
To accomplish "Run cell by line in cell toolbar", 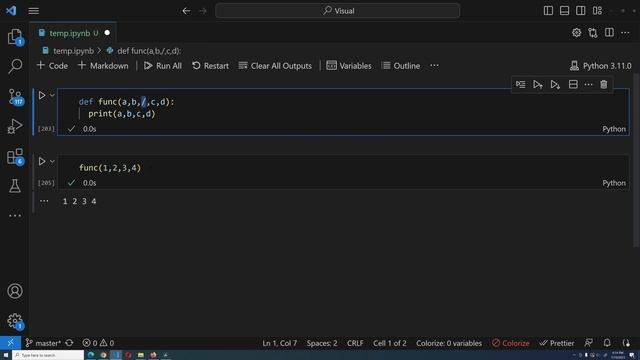I will click(520, 84).
